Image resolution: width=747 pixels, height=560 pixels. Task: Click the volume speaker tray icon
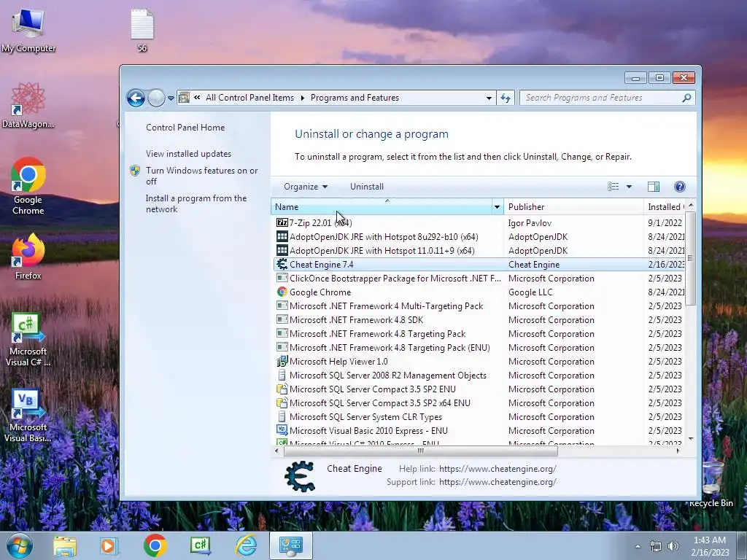(x=673, y=546)
